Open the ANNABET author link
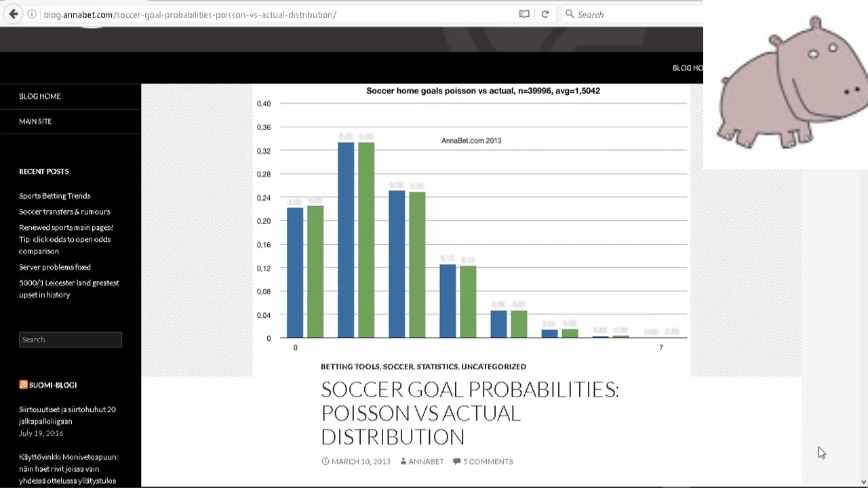The width and height of the screenshot is (868, 488). pos(426,462)
